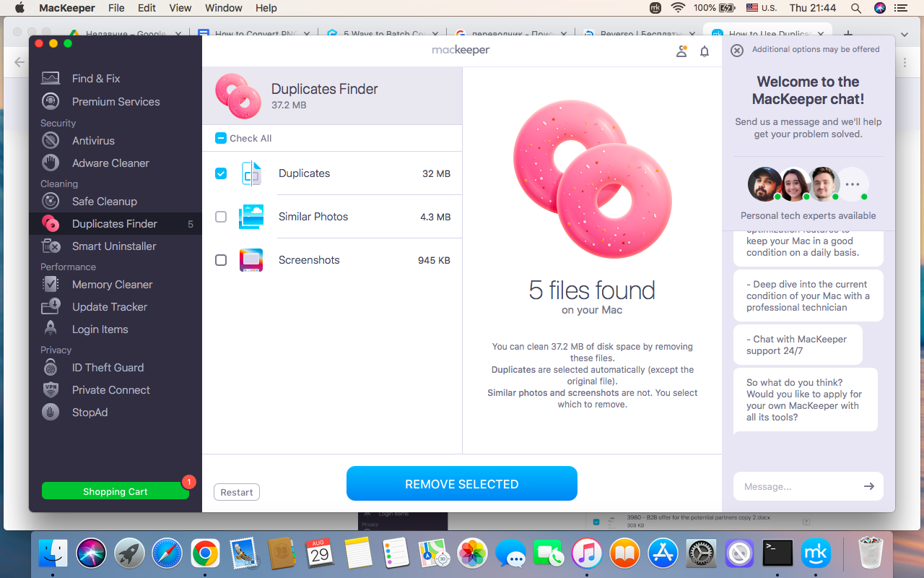Check the Similar Photos checkbox
The height and width of the screenshot is (578, 924).
[220, 216]
